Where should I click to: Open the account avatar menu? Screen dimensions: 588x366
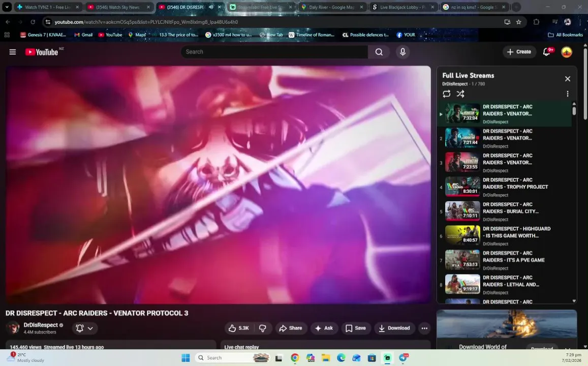coord(566,52)
